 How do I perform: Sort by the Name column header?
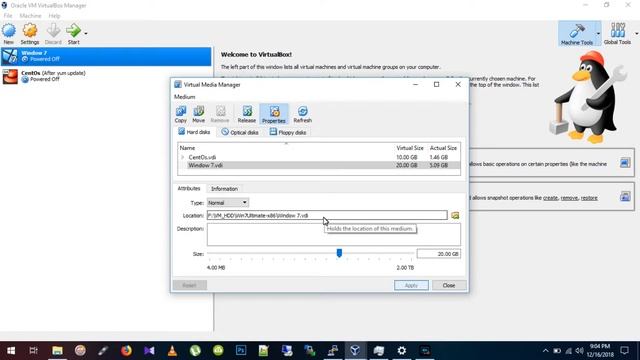click(x=187, y=148)
